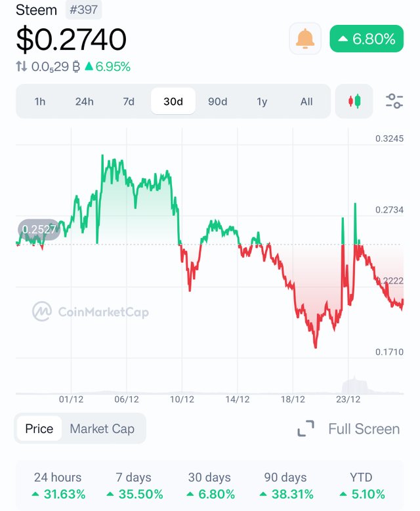Tap the 23/12 date marker on chart
The width and height of the screenshot is (420, 511).
[x=348, y=399]
